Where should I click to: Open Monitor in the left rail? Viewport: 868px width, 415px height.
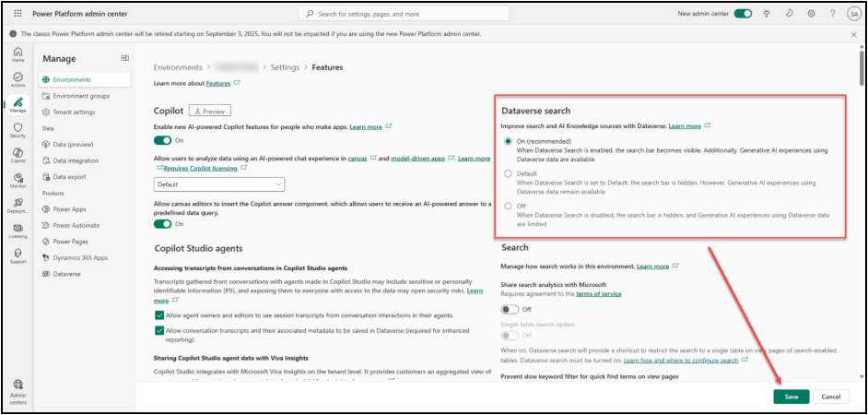[x=18, y=179]
